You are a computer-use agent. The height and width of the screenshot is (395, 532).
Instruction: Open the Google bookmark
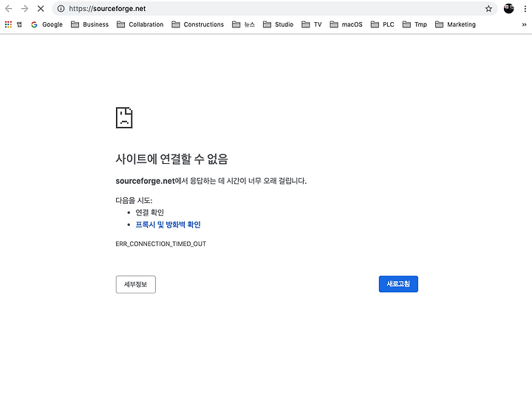tap(47, 24)
